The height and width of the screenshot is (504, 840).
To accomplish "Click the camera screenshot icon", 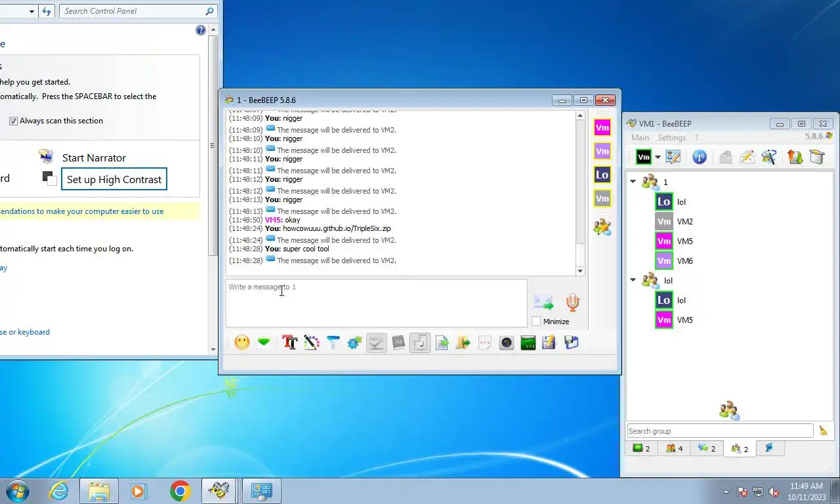I will (x=507, y=343).
